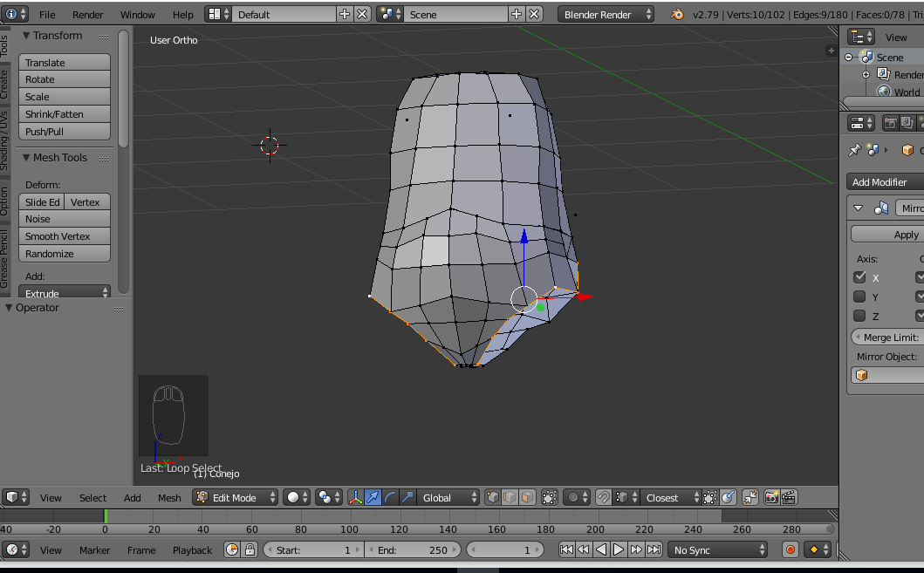Screen dimensions: 924x573
Task: Select the scale manipulator icon
Action: pyautogui.click(x=407, y=498)
